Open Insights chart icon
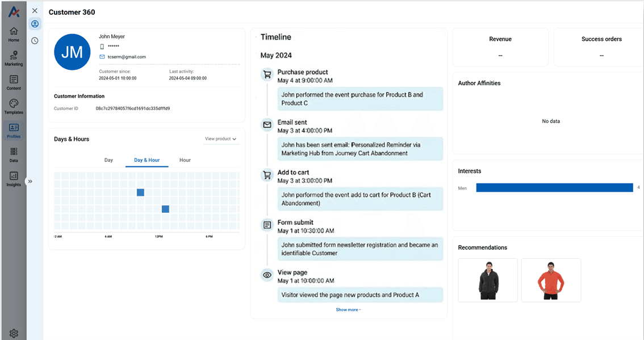The height and width of the screenshot is (340, 644). point(14,178)
